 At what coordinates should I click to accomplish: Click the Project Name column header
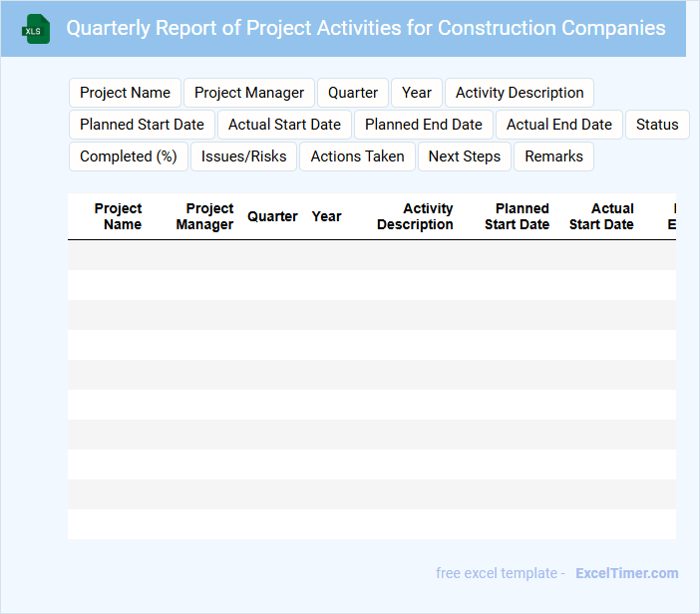tap(118, 216)
